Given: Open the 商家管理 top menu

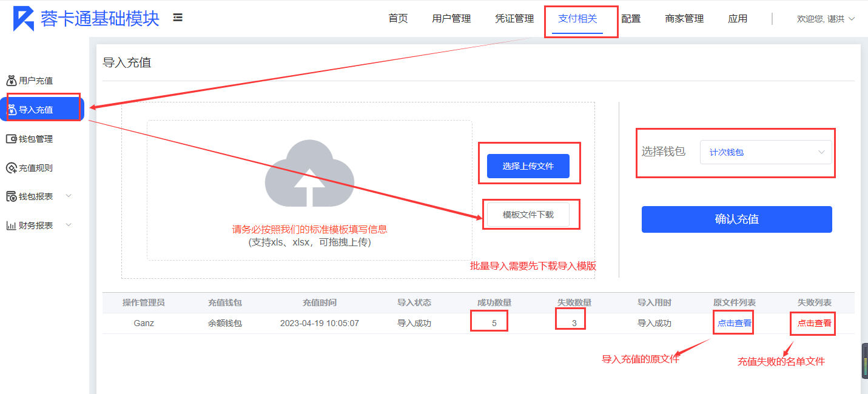Looking at the screenshot, I should [x=684, y=19].
